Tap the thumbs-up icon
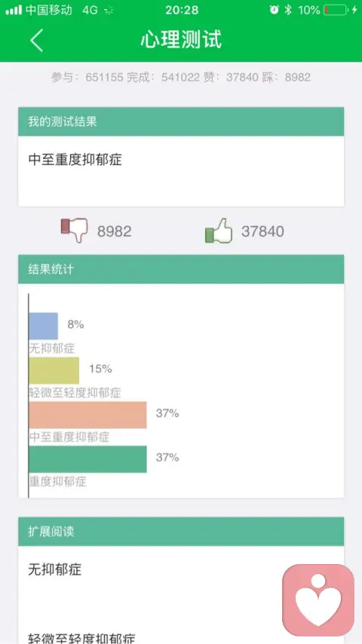This screenshot has height=644, width=362. [219, 231]
